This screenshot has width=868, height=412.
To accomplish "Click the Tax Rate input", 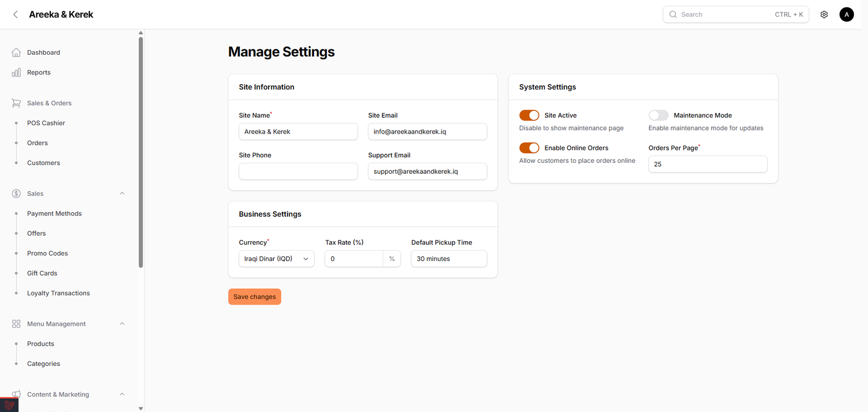I will tap(354, 259).
